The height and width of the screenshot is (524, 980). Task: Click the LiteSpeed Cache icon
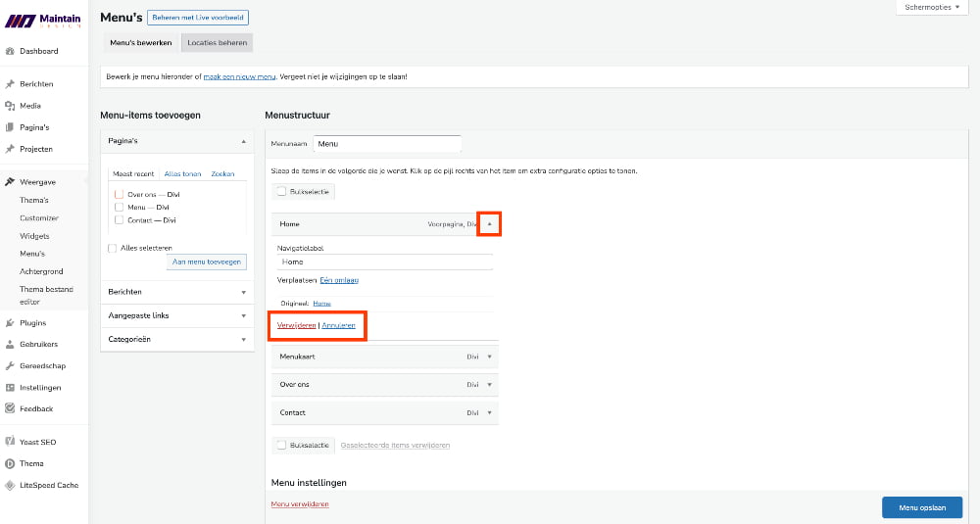[10, 485]
